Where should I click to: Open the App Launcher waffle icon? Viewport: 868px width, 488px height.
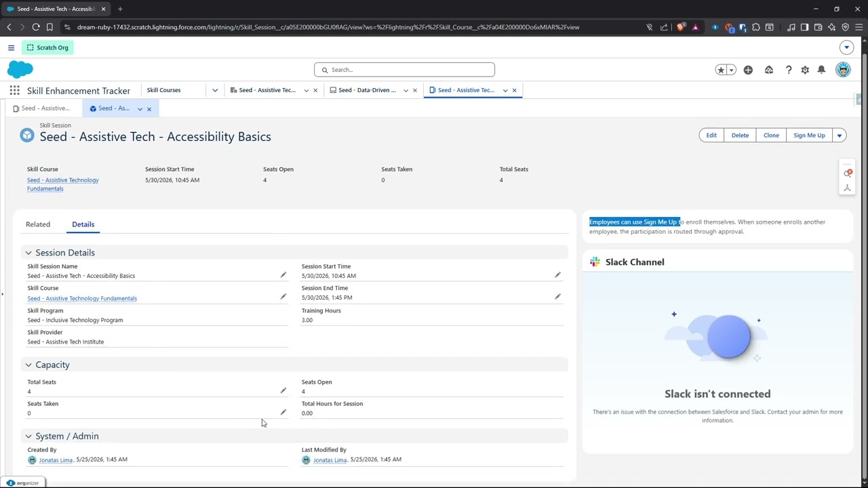[14, 90]
